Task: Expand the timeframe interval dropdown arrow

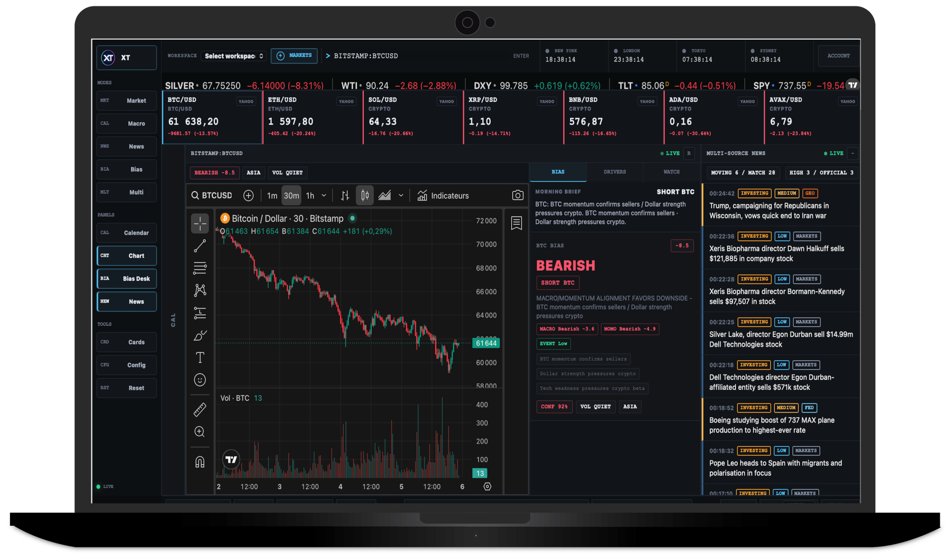Action: pos(324,196)
